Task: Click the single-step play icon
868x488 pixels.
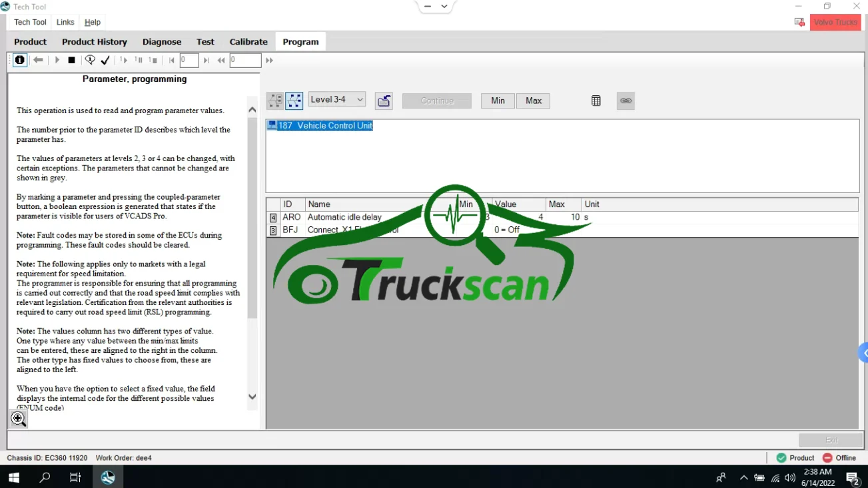Action: pos(123,60)
